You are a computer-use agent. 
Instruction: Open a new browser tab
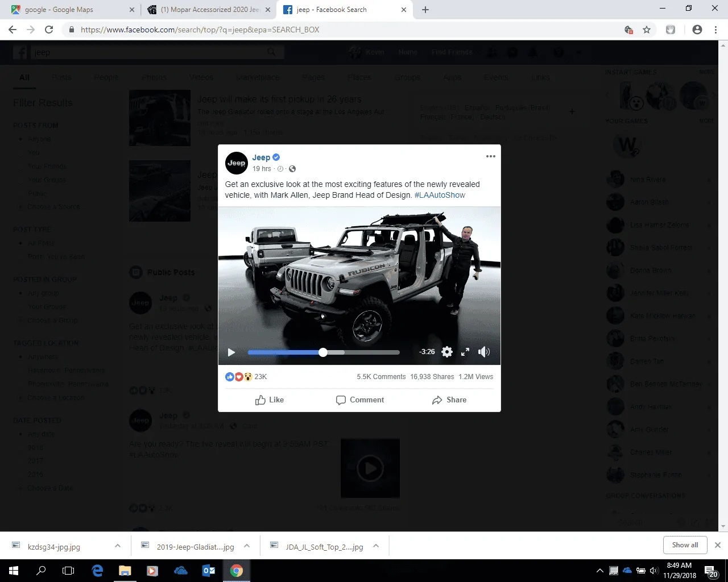[425, 10]
